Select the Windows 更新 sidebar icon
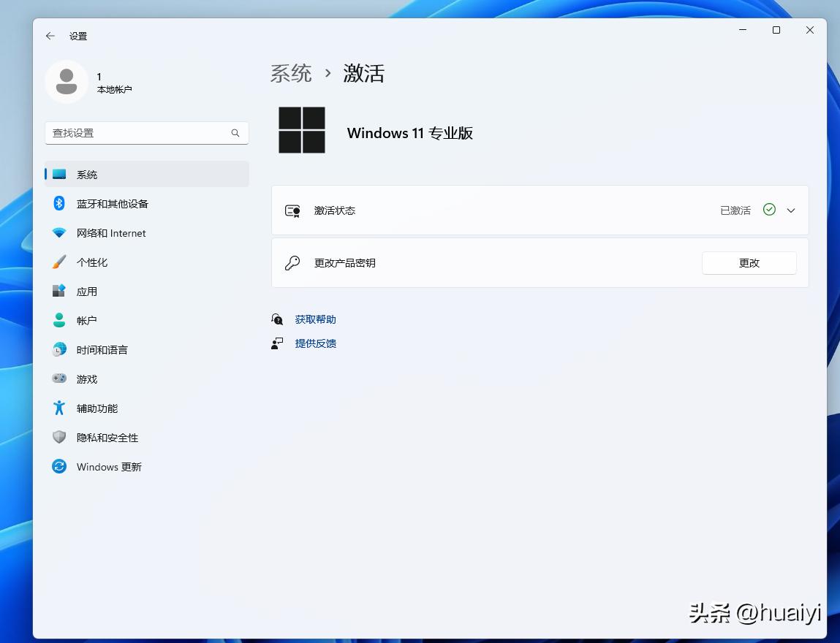Viewport: 840px width, 643px height. 58,466
